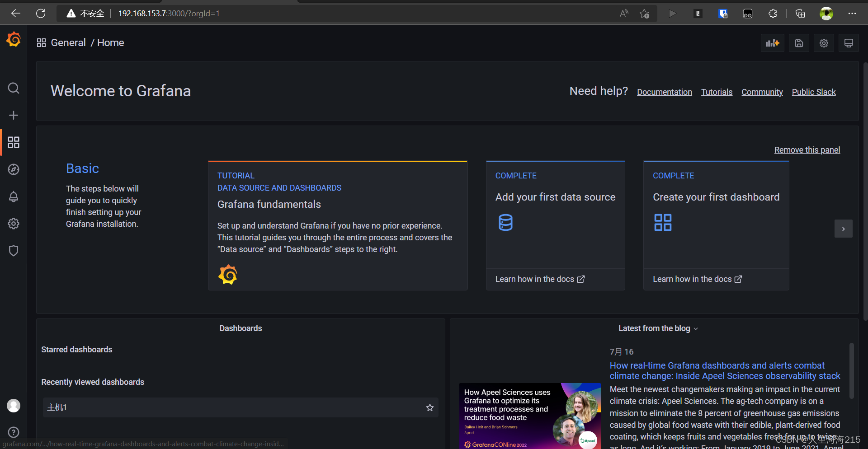Open the Dashboards sidebar icon

click(14, 142)
